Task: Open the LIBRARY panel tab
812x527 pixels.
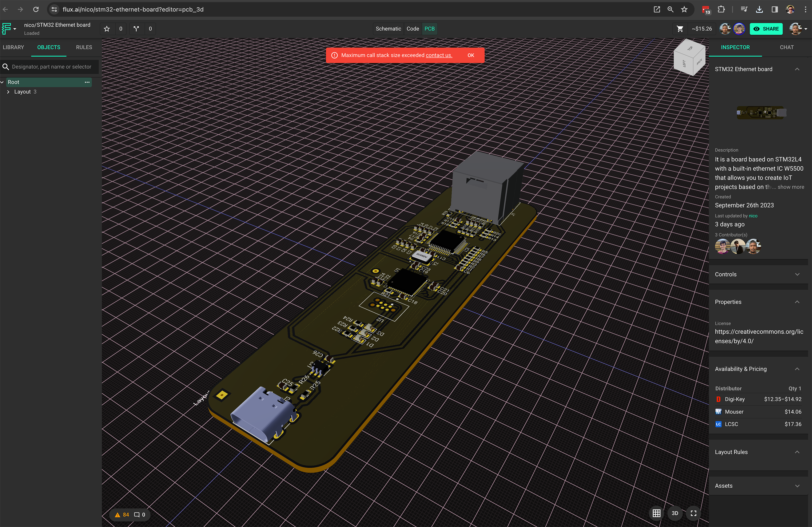Action: tap(13, 47)
